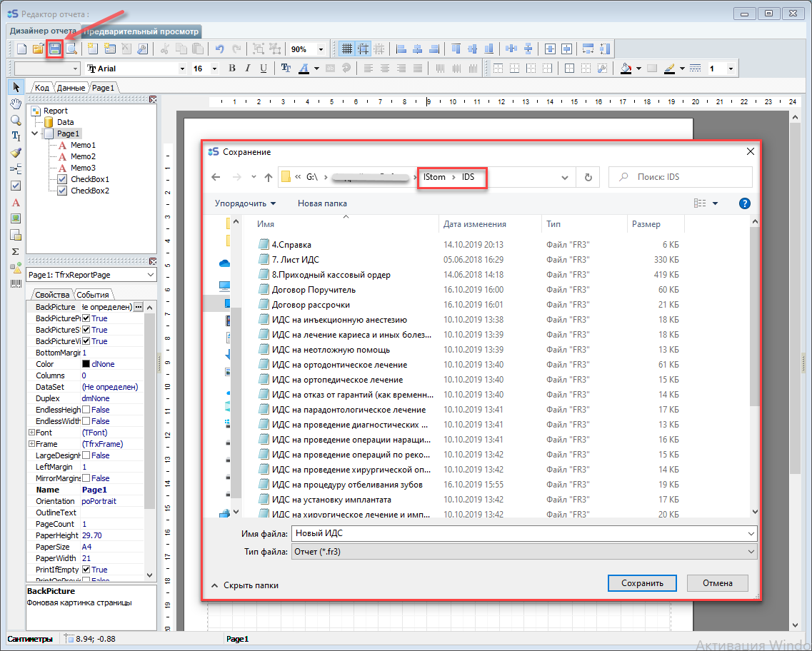Image resolution: width=812 pixels, height=651 pixels.
Task: Toggle the Show grid toolbar icon
Action: point(346,49)
